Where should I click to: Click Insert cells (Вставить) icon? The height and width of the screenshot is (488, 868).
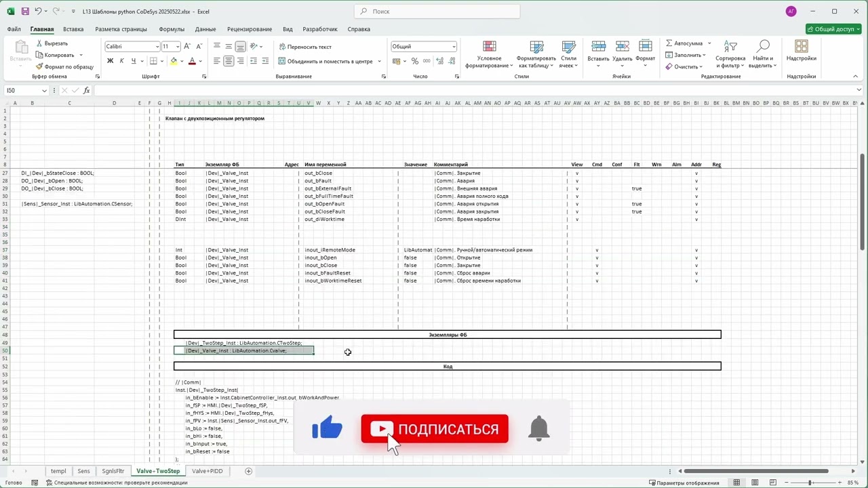[x=598, y=47]
